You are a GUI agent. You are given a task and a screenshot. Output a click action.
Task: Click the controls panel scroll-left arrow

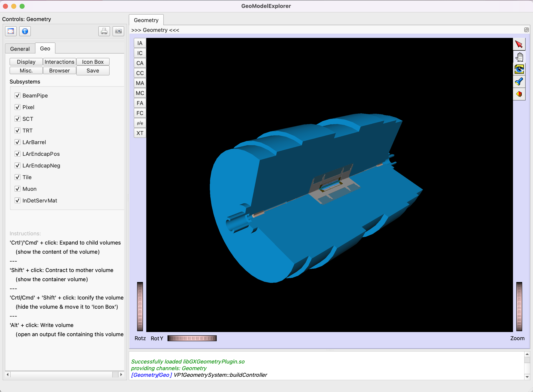[8, 375]
